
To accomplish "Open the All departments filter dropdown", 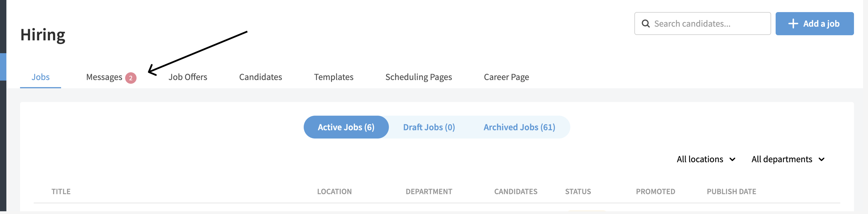I will [x=788, y=159].
